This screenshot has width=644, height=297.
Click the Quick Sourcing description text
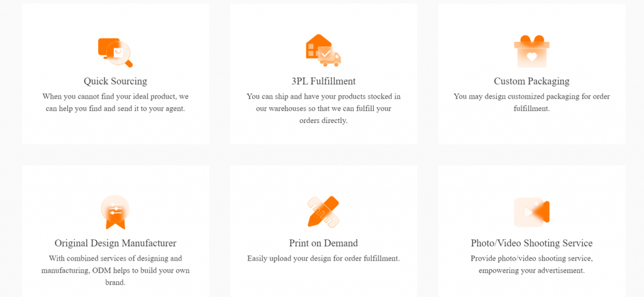(x=116, y=103)
